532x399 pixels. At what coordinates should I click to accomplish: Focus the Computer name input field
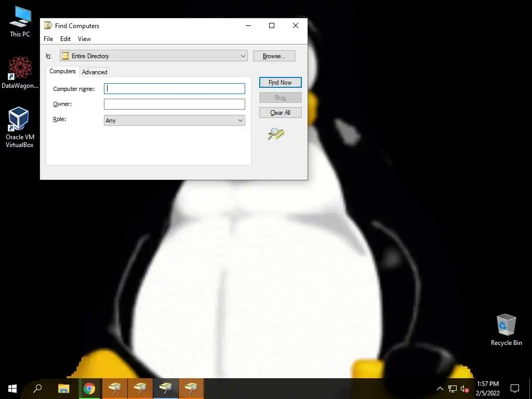(x=175, y=88)
